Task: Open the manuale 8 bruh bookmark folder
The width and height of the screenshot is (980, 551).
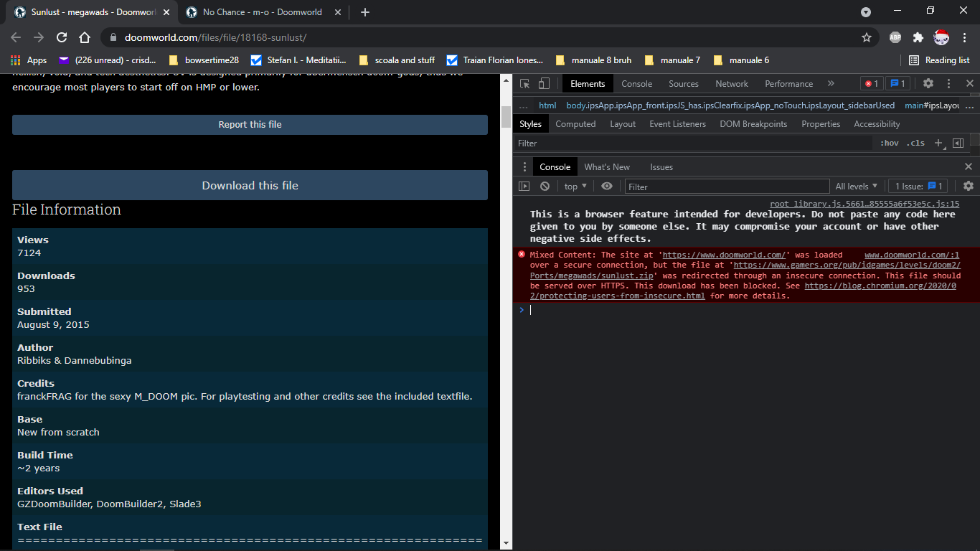Action: [x=594, y=60]
